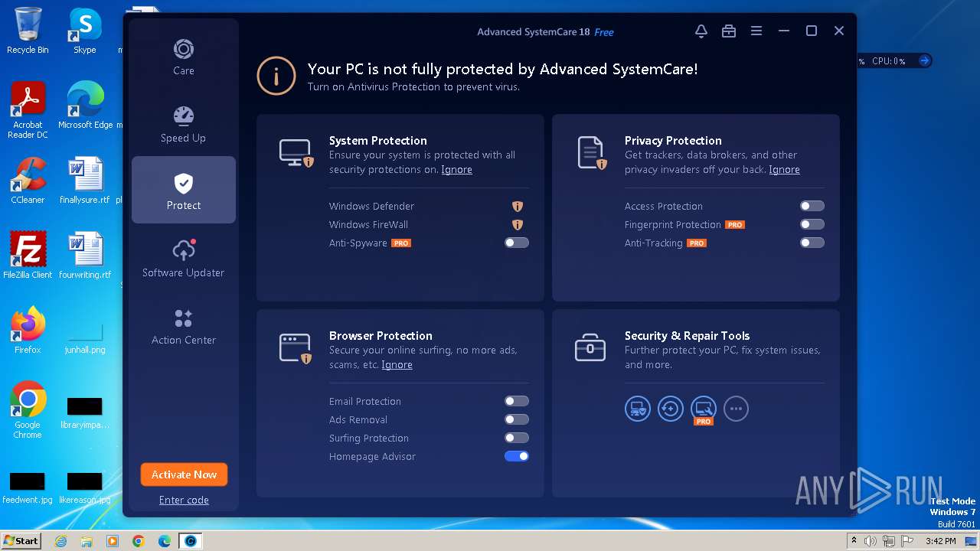Click the Windows FireWall warning shield
This screenshot has width=980, height=551.
[517, 224]
